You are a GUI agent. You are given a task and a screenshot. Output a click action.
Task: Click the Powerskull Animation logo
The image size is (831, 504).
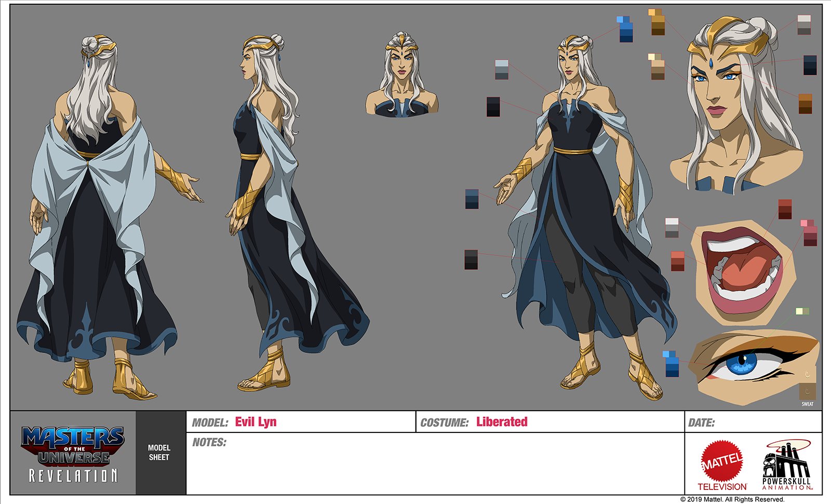click(786, 465)
